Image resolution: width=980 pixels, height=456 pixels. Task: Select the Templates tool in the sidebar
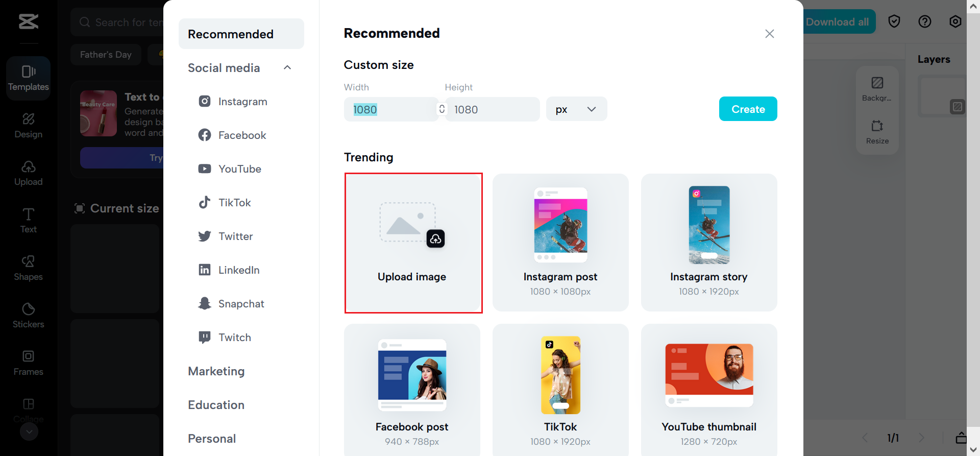point(28,78)
